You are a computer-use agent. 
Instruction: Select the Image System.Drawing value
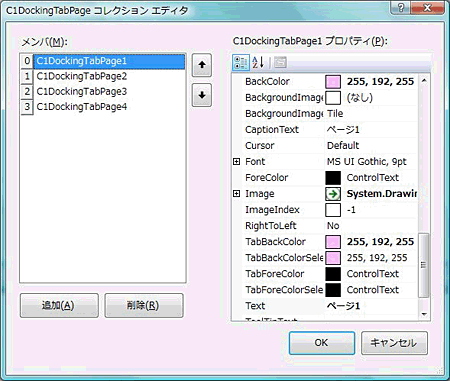coord(382,194)
